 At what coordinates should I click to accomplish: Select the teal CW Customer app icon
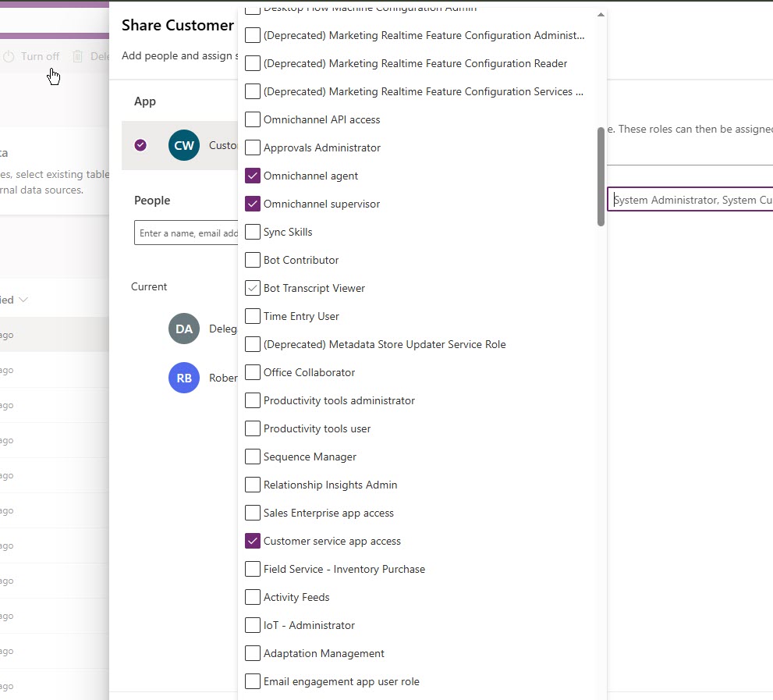pos(183,145)
